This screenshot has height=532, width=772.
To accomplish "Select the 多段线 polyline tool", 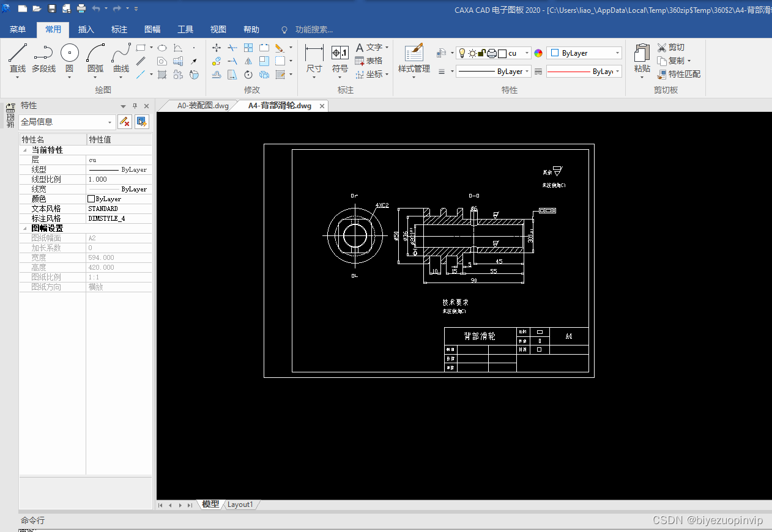I will tap(43, 59).
